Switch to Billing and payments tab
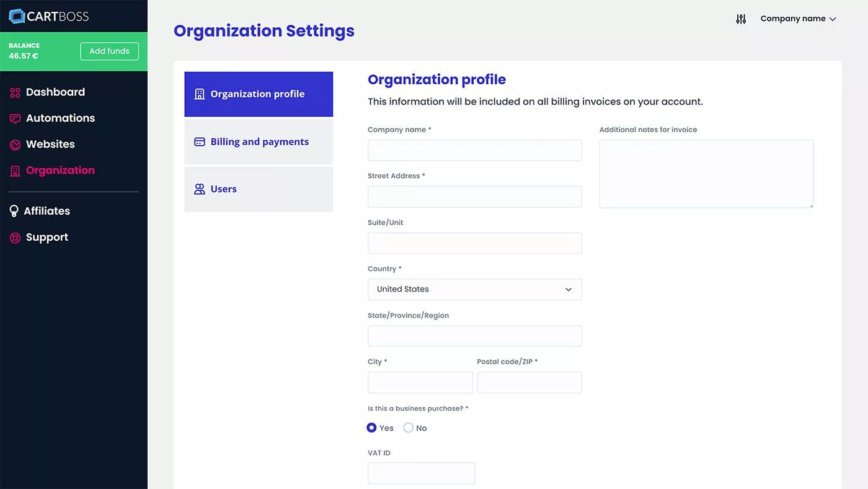The width and height of the screenshot is (868, 489). [259, 142]
